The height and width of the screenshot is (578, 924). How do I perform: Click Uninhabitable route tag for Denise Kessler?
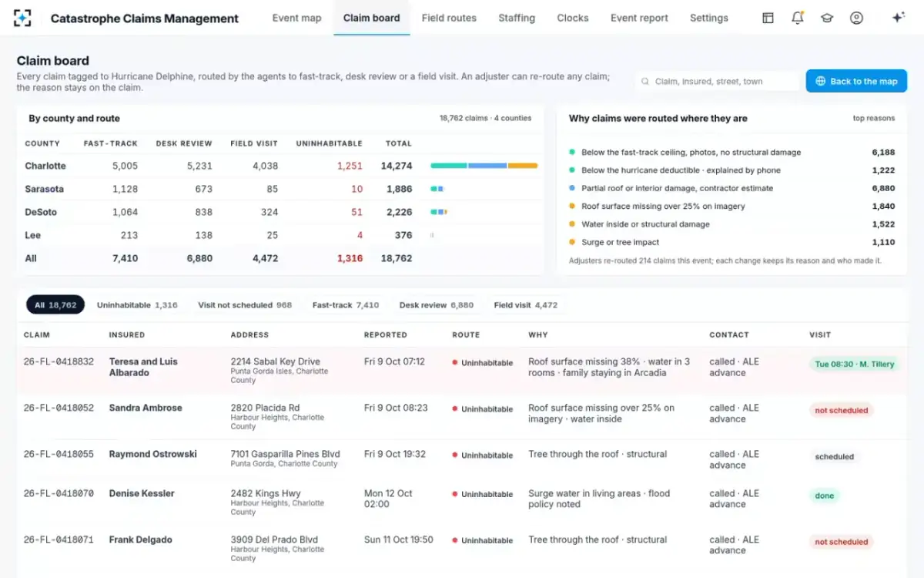click(483, 495)
